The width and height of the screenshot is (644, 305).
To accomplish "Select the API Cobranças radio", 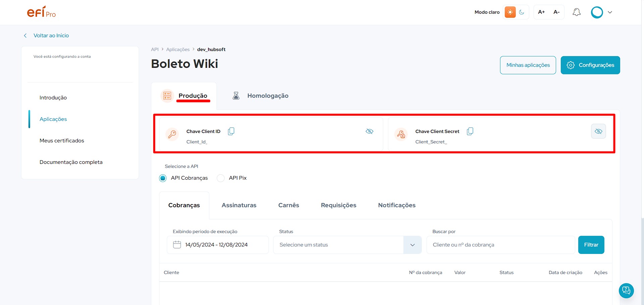I will (x=163, y=178).
